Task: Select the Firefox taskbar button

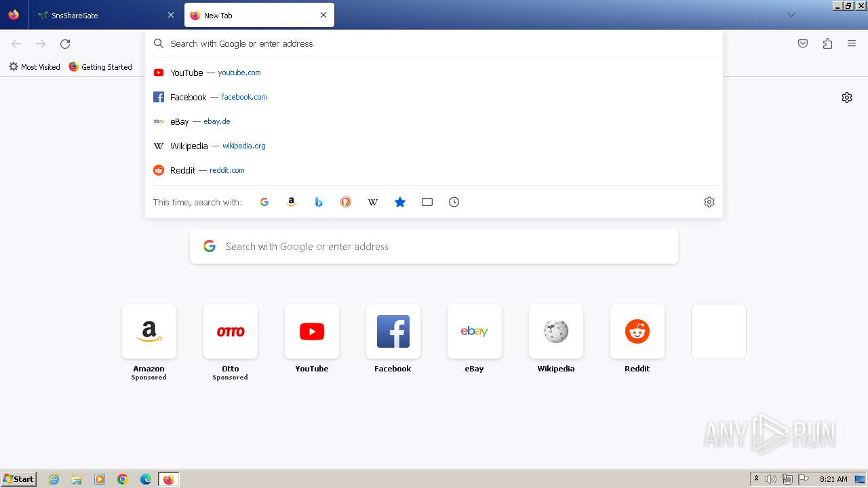Action: pos(168,479)
